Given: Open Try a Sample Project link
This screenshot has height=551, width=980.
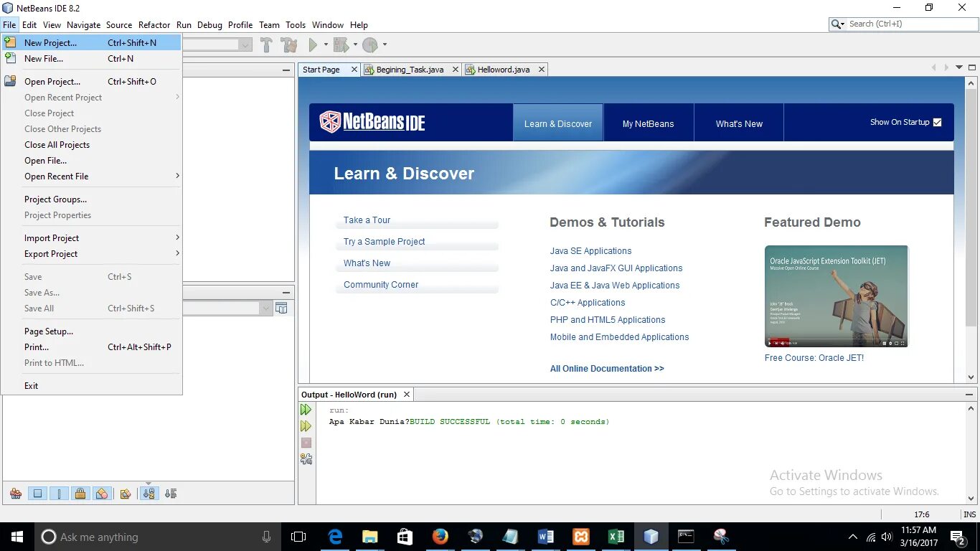Looking at the screenshot, I should click(385, 242).
